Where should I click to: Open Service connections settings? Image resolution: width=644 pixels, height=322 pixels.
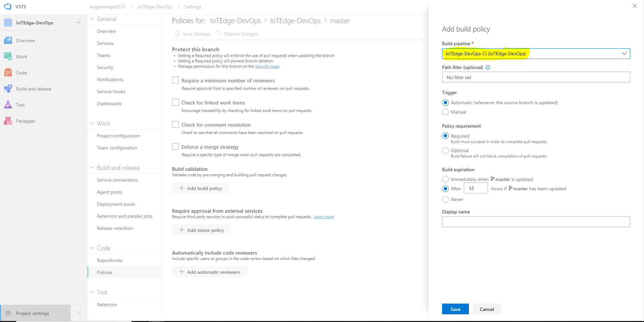(117, 180)
